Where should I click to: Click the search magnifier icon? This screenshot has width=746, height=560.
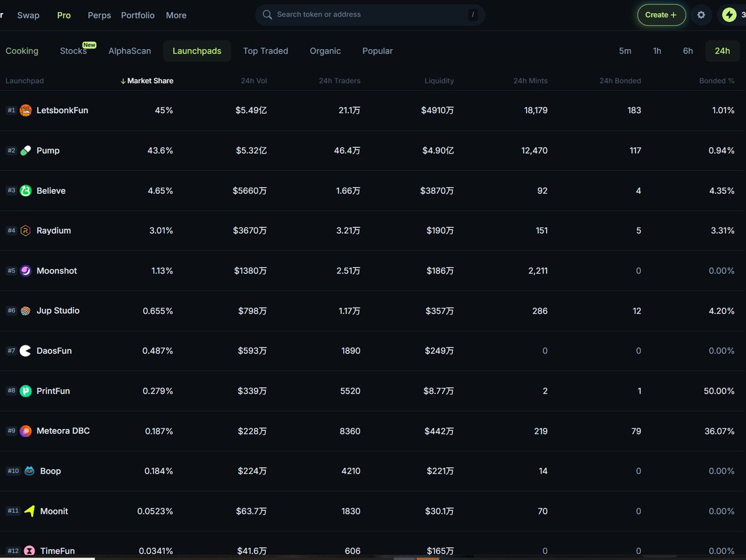tap(267, 15)
